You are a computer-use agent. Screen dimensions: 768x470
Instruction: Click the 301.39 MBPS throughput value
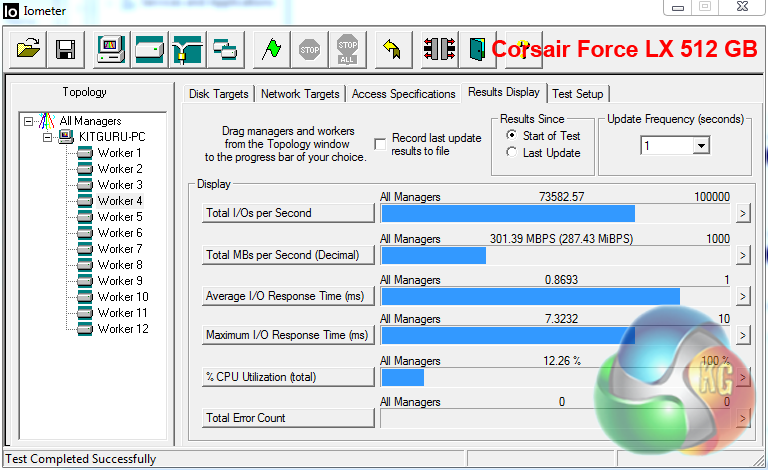(561, 239)
